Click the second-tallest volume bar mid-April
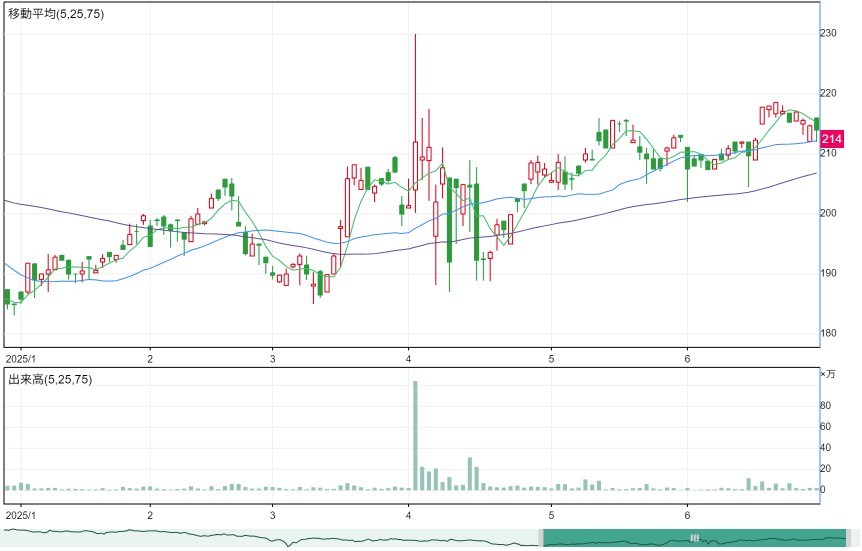The width and height of the screenshot is (862, 551). coord(470,473)
